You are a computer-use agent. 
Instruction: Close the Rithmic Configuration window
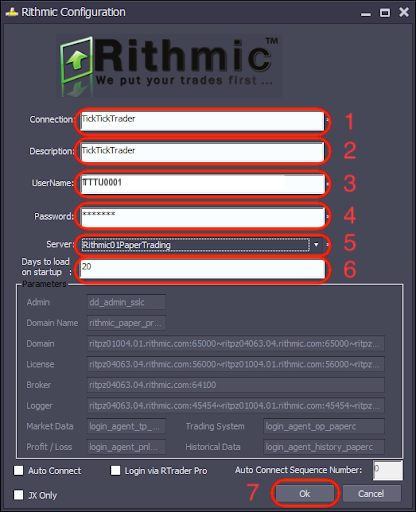click(404, 12)
